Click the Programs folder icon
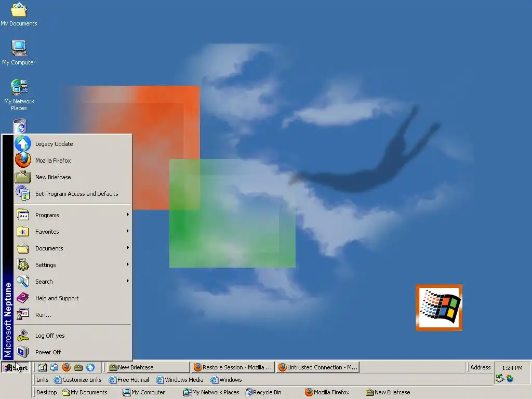 click(x=23, y=215)
